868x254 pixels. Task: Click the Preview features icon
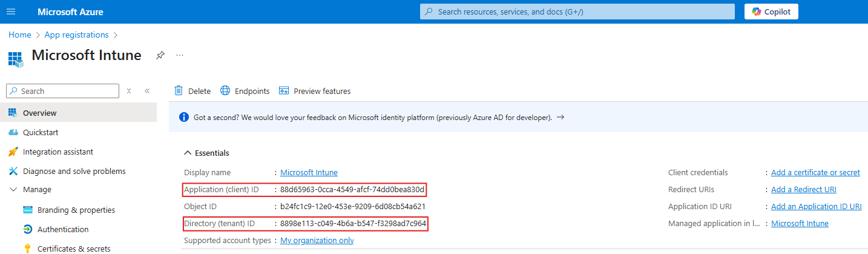284,90
